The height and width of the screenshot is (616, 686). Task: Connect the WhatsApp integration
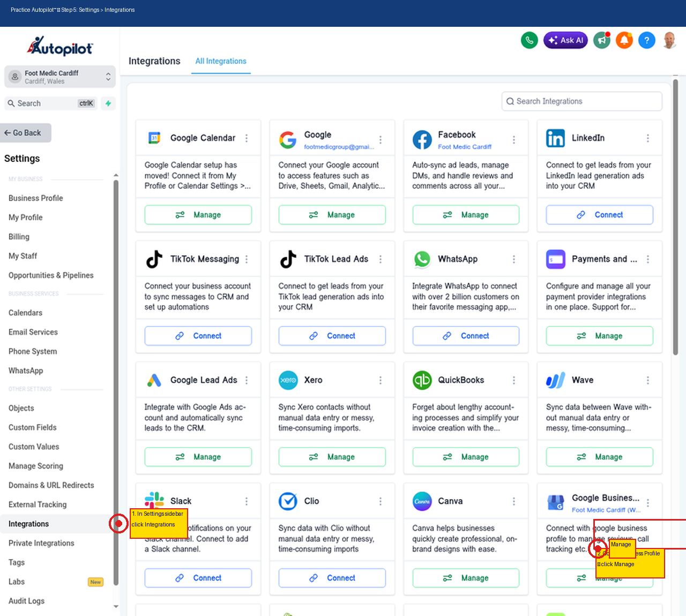point(466,336)
